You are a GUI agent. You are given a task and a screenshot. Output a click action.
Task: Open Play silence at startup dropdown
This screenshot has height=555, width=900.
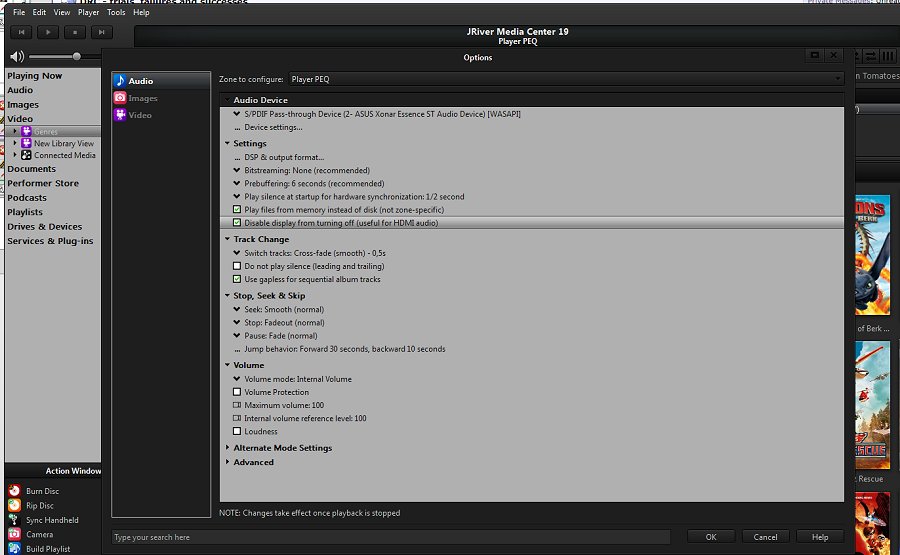pyautogui.click(x=237, y=196)
